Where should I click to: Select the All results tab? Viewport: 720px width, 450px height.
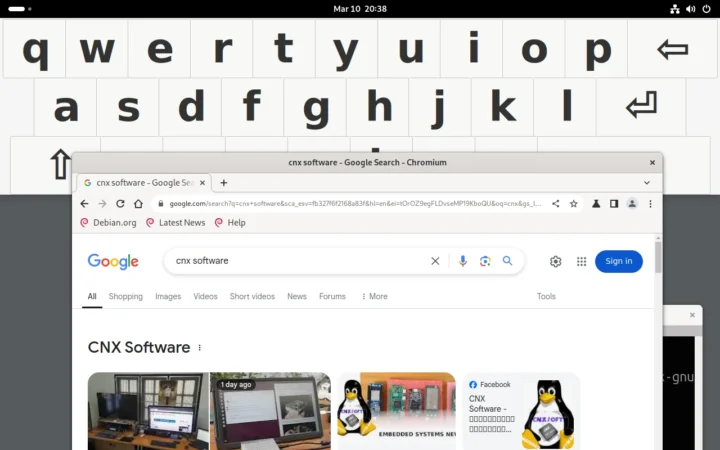92,296
